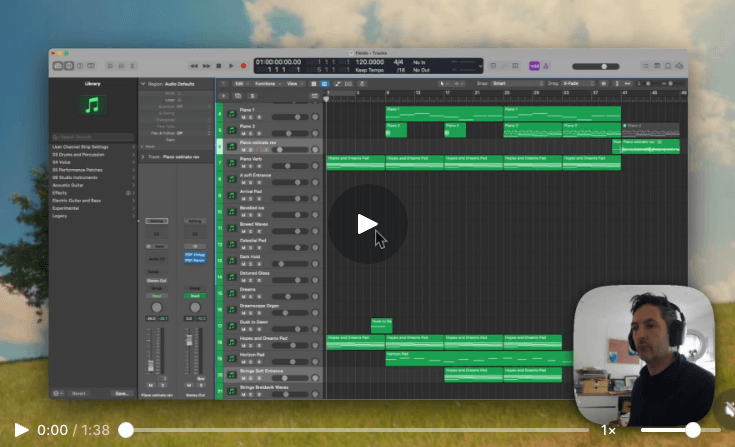Image resolution: width=735 pixels, height=447 pixels.
Task: Click the automation button in tracks toolbar
Action: (x=338, y=84)
